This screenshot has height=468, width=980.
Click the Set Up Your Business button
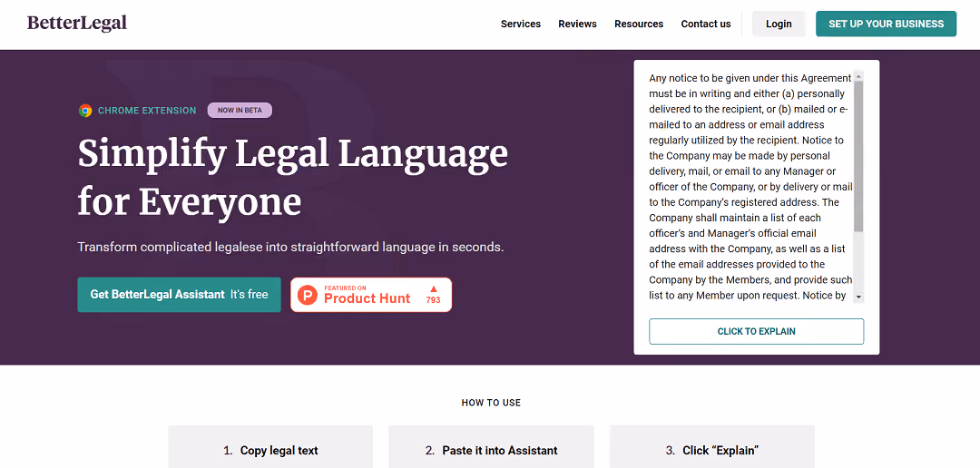887,24
